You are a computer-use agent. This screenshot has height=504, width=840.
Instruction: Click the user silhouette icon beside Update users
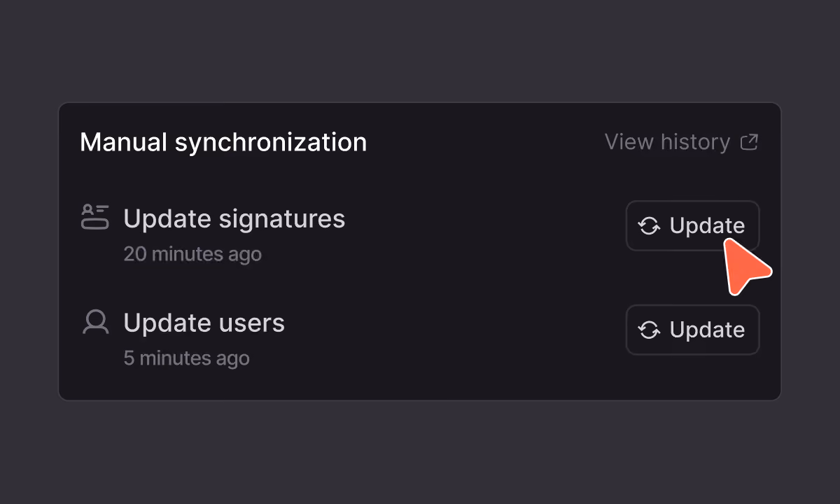95,322
